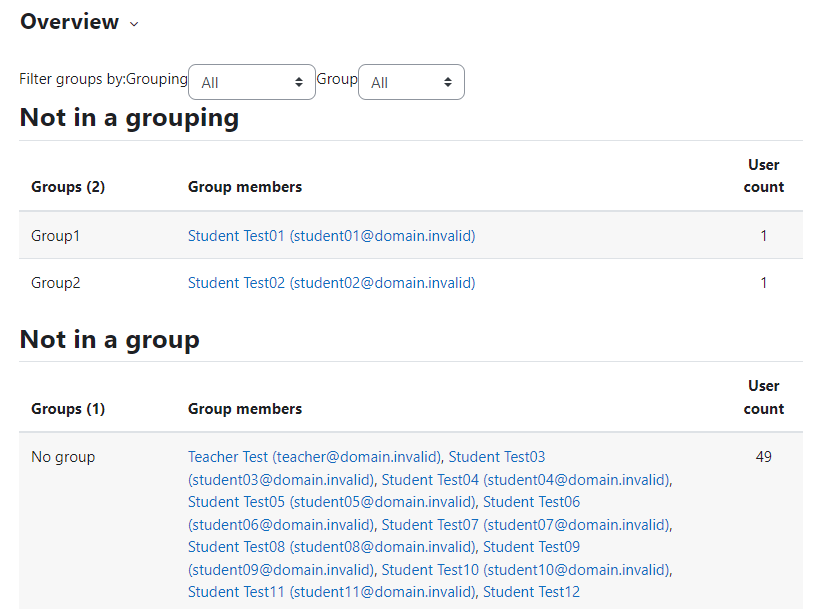Open Teacher Test profile link

coord(314,456)
